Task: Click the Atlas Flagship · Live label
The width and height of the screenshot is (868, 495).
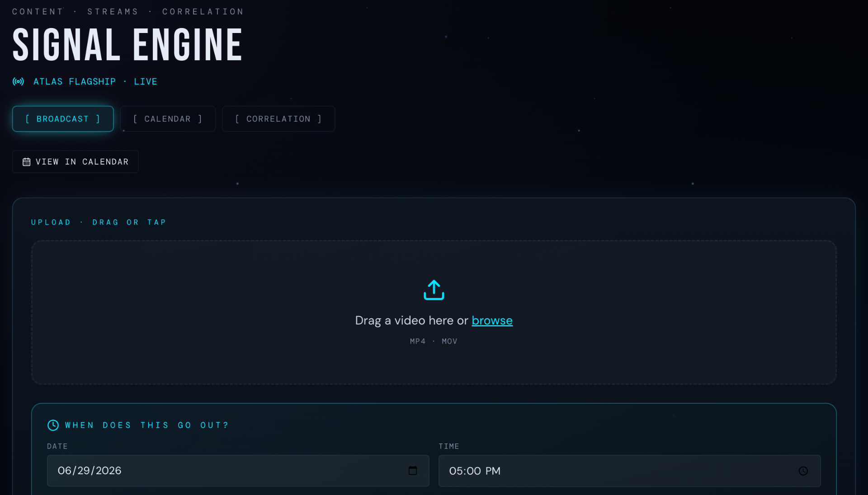Action: (x=95, y=82)
